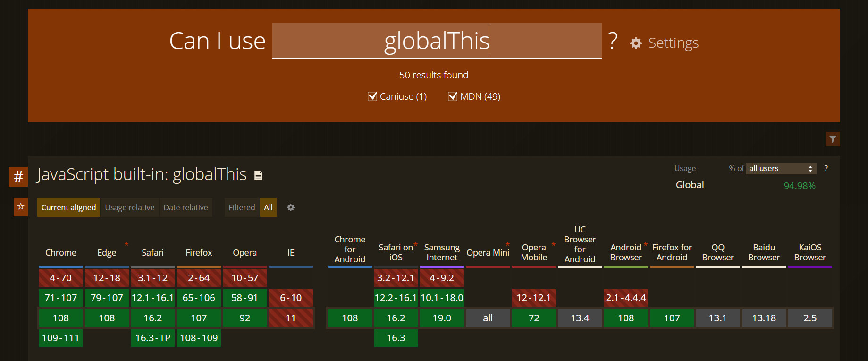This screenshot has width=868, height=361.
Task: Click Safari 3.1-12 version cell
Action: tap(153, 278)
